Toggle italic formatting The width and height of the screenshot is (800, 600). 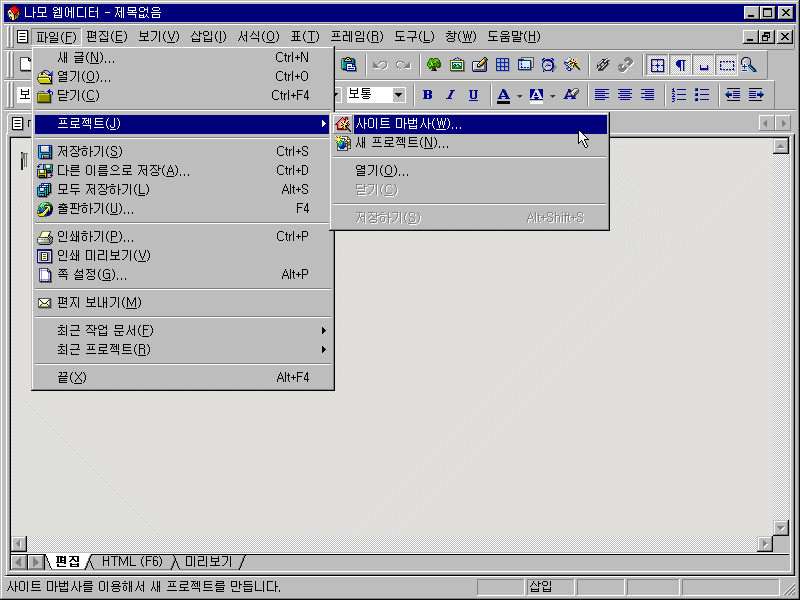point(451,94)
